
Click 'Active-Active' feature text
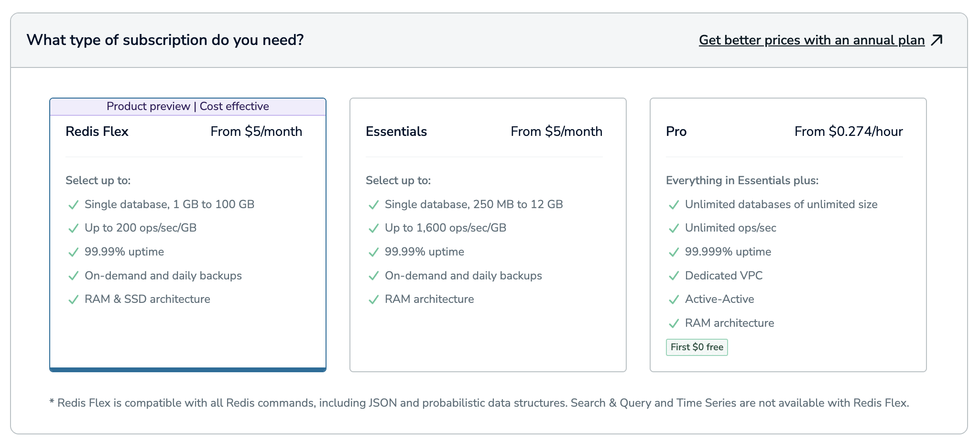click(x=719, y=300)
